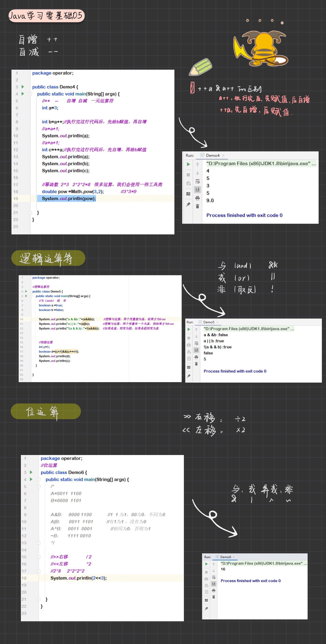Click System.out.println(2<<3) in Demo6

tap(79, 578)
